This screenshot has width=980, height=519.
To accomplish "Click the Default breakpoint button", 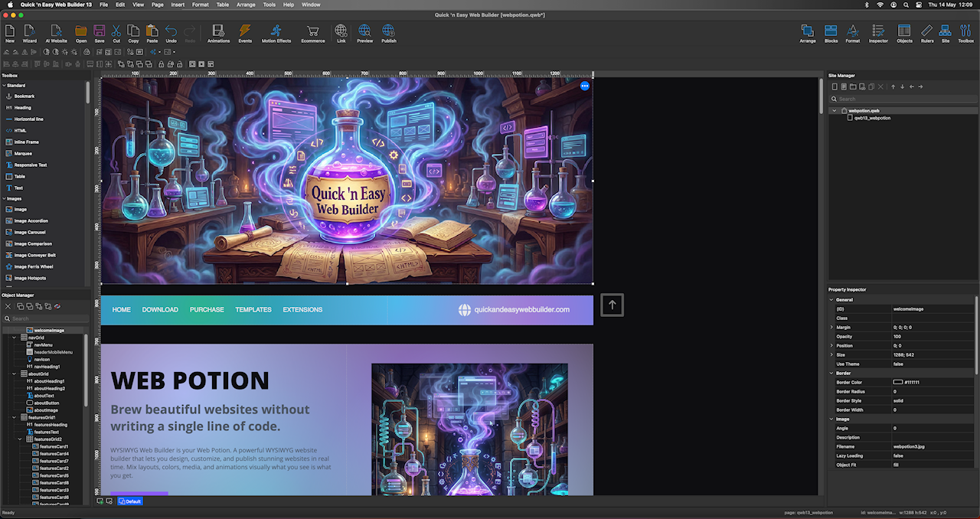I will click(x=130, y=501).
